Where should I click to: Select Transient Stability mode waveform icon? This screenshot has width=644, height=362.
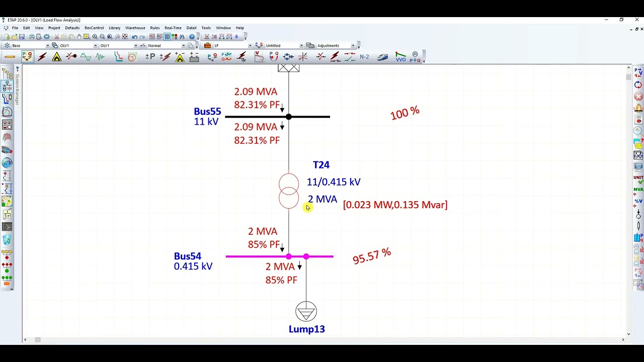tap(100, 57)
